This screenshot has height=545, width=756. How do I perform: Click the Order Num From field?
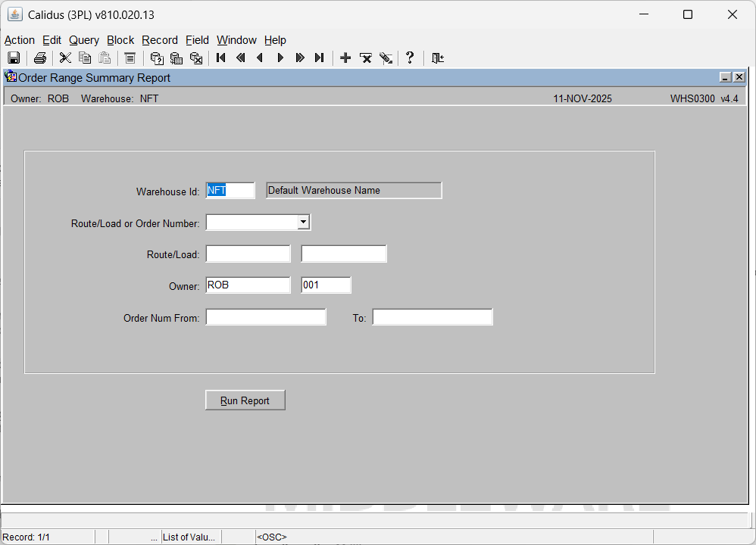(266, 317)
